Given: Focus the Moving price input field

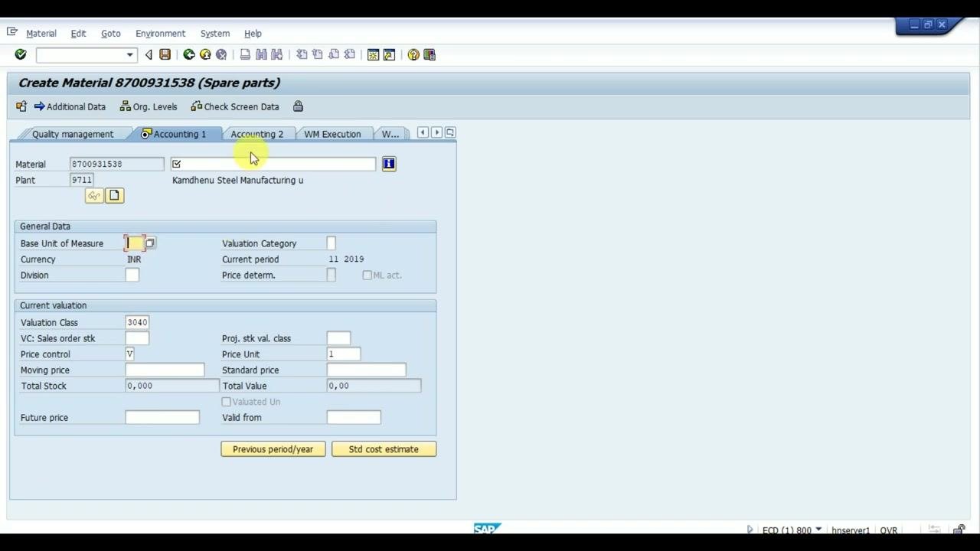Looking at the screenshot, I should click(x=165, y=370).
